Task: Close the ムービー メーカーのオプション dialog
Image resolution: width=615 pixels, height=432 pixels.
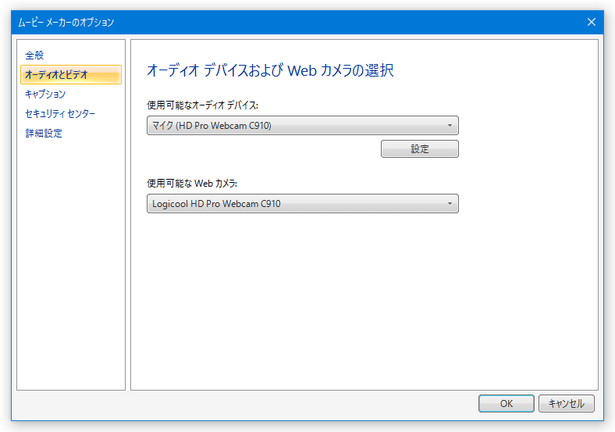Action: 591,22
